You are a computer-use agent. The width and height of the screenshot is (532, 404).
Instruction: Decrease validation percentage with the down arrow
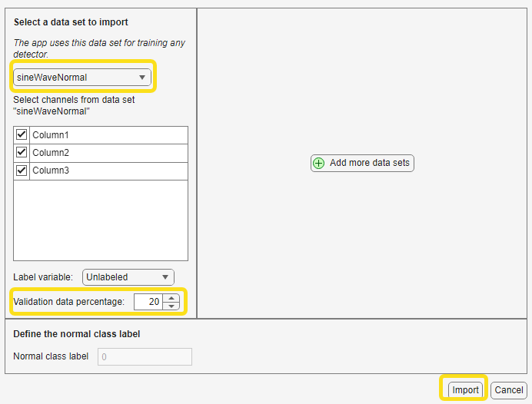pos(172,306)
